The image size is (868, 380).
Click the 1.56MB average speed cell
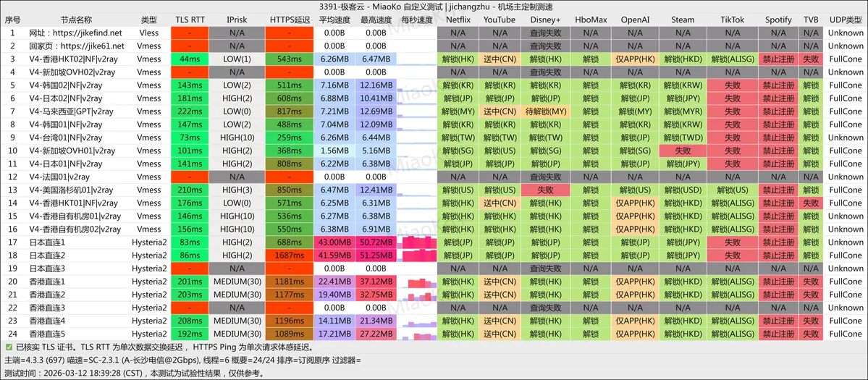click(334, 151)
